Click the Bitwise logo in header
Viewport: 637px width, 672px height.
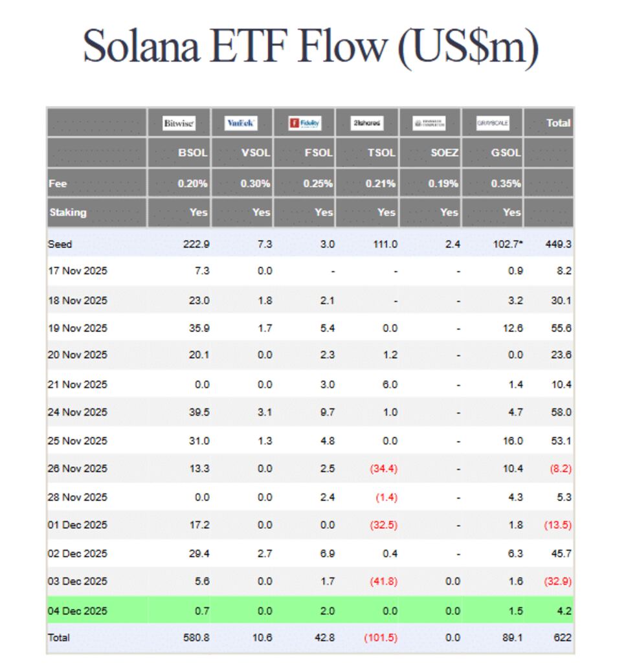[x=179, y=123]
